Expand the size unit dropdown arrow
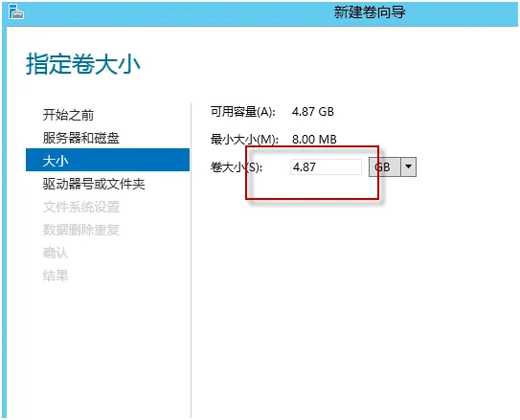Image resolution: width=520 pixels, height=420 pixels. (x=409, y=166)
